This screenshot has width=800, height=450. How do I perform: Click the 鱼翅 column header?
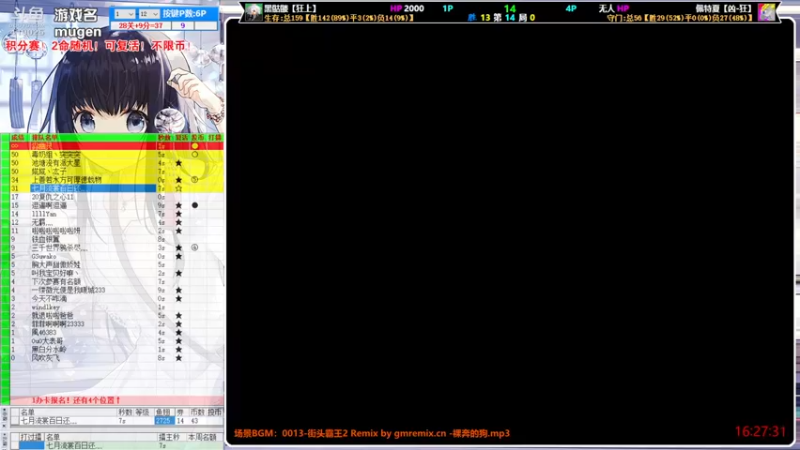[163, 412]
